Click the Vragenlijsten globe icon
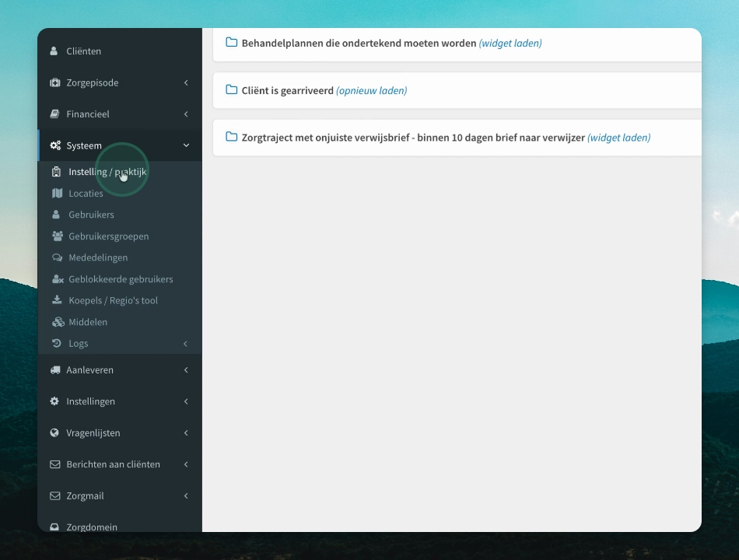739x560 pixels. coord(54,432)
